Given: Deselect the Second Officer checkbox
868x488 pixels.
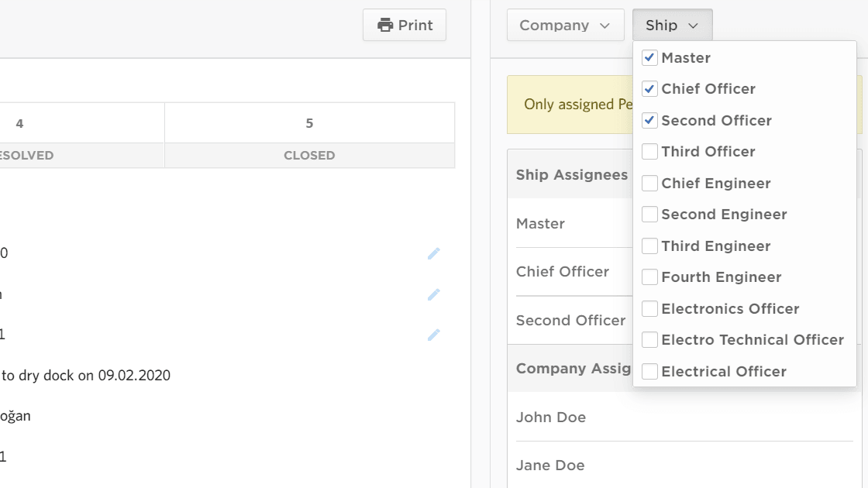Looking at the screenshot, I should [x=649, y=121].
